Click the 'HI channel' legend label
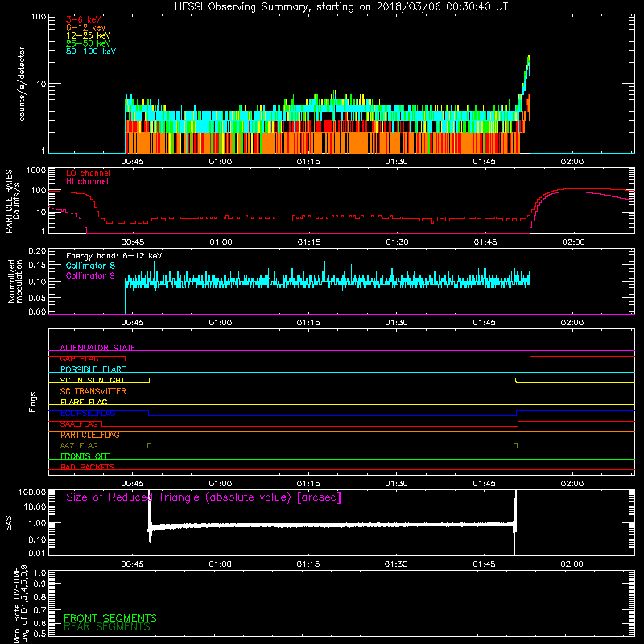 [88, 182]
